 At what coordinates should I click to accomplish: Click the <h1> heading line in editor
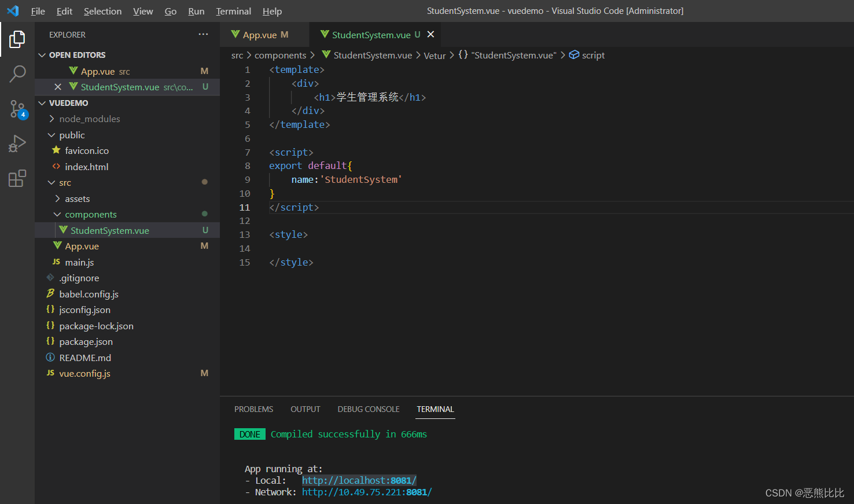point(370,97)
